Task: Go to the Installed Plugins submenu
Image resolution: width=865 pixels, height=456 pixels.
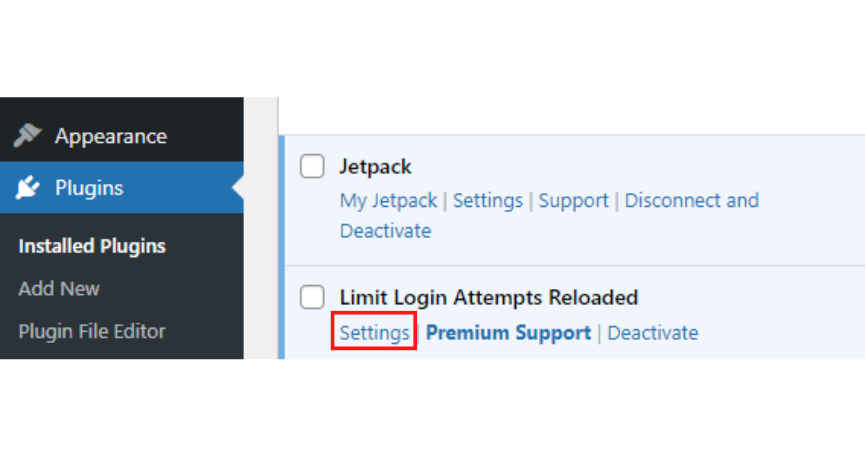Action: (x=92, y=246)
